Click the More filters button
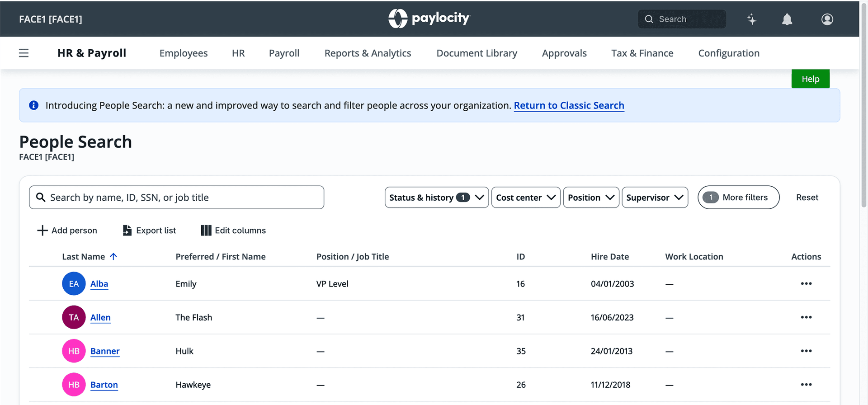868x405 pixels. tap(738, 198)
